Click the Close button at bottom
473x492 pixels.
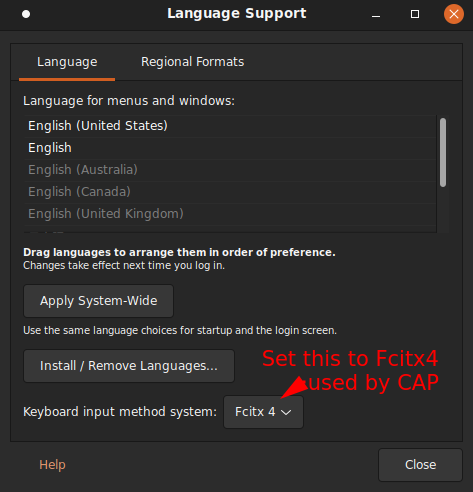420,465
